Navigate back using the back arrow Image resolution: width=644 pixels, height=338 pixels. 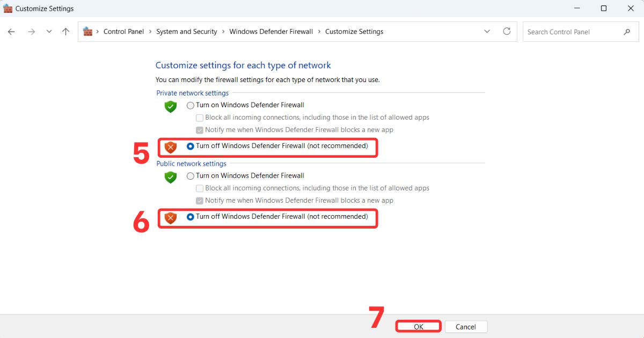[x=11, y=32]
